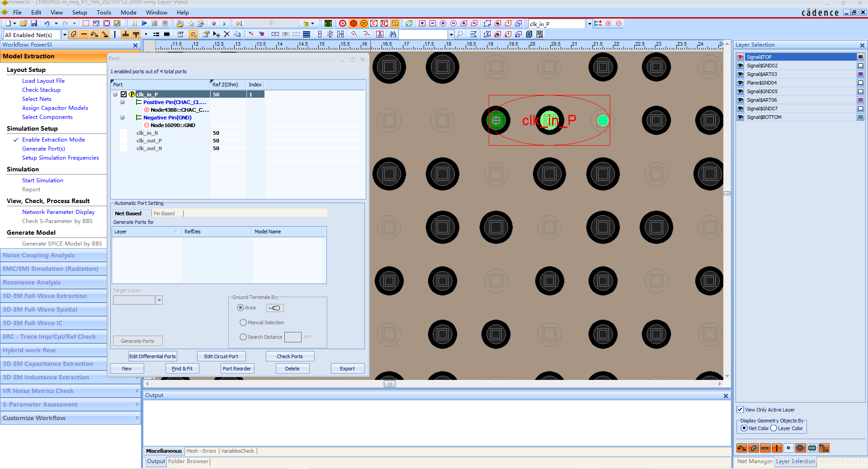Collapse the clk_in_P port tree node
Viewport: 868px width, 469px height.
point(115,95)
